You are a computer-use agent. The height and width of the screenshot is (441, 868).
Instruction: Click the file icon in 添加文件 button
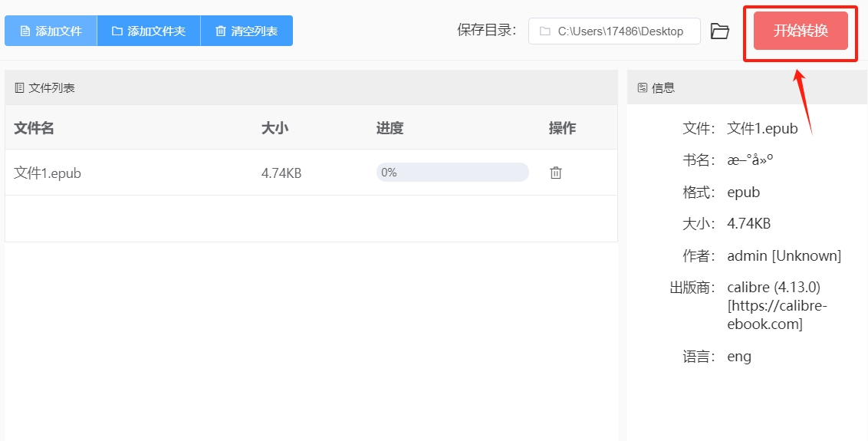(25, 31)
